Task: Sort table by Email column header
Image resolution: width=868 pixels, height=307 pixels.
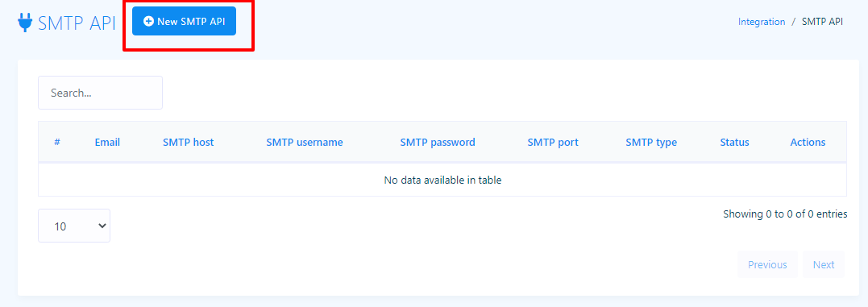Action: (107, 142)
